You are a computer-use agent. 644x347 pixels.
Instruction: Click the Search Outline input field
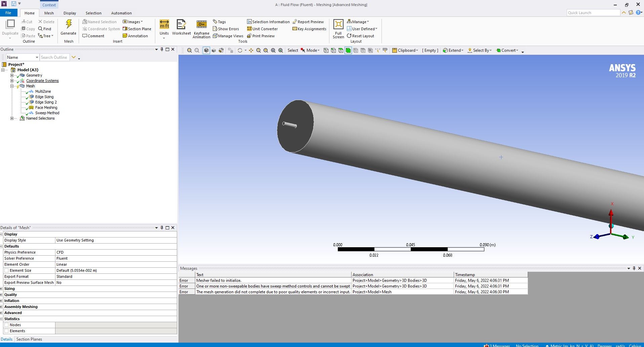click(54, 57)
